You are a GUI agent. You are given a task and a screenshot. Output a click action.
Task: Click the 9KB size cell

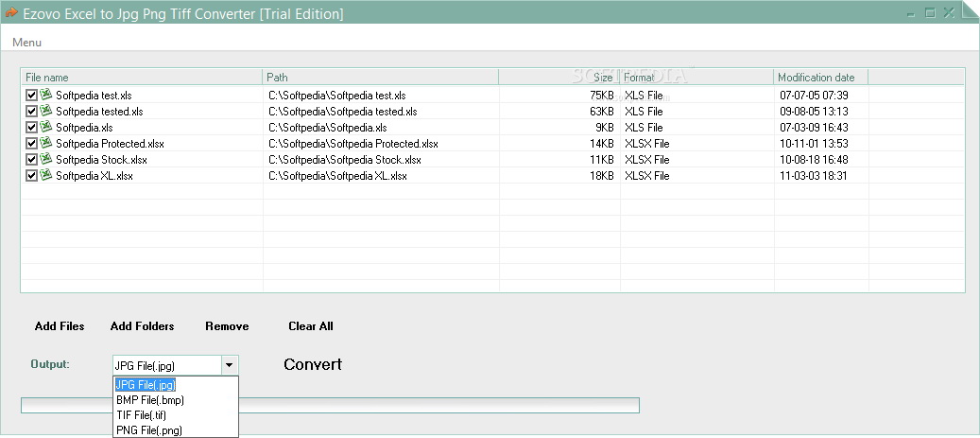(x=605, y=129)
